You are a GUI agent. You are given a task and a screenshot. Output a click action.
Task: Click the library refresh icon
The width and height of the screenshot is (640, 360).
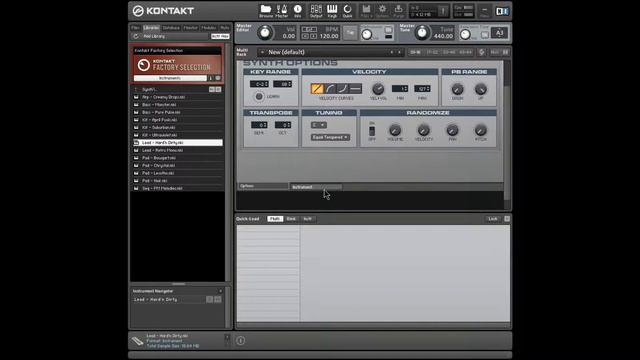136,36
